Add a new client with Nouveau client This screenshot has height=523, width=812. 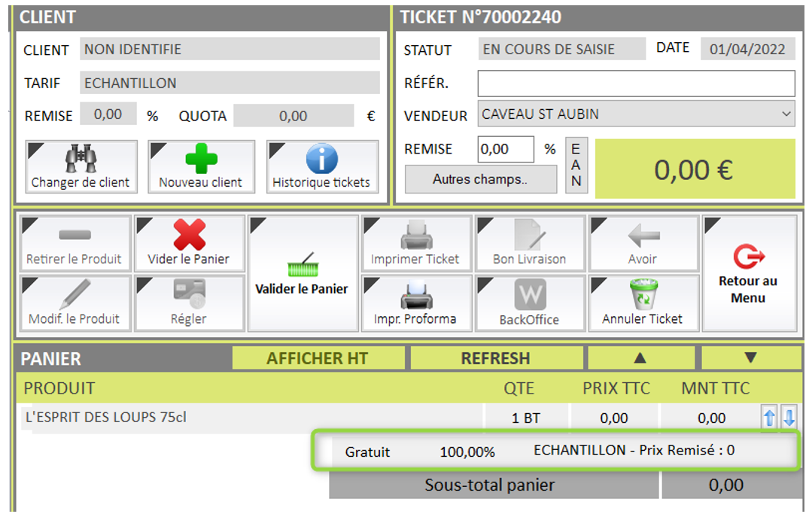(x=201, y=166)
